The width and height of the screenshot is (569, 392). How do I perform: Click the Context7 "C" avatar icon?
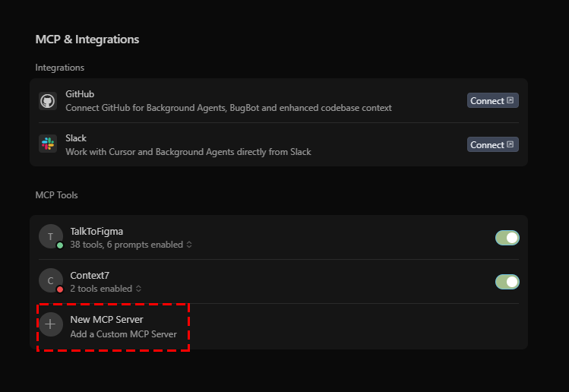(x=51, y=280)
